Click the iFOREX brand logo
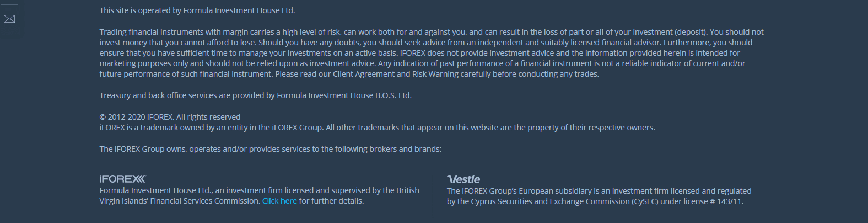The image size is (868, 223). [122, 179]
